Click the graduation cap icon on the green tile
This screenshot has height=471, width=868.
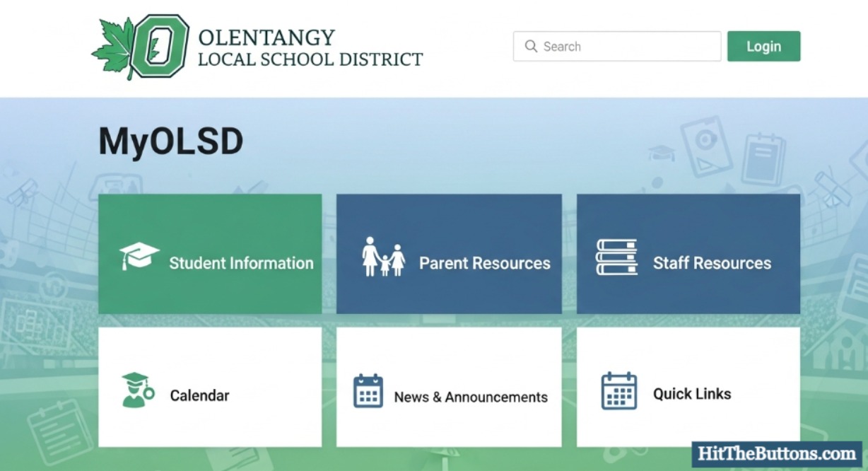click(139, 255)
